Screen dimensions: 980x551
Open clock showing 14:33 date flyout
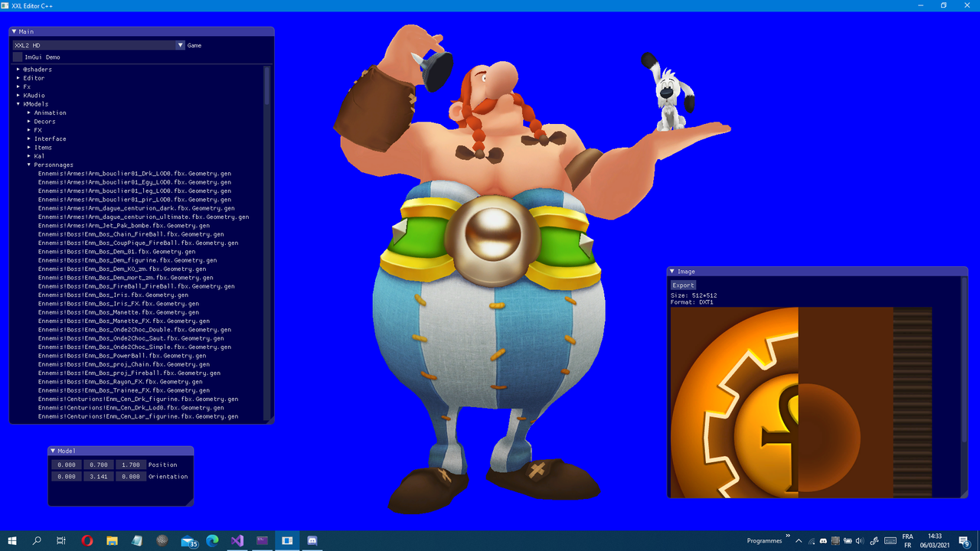(935, 540)
